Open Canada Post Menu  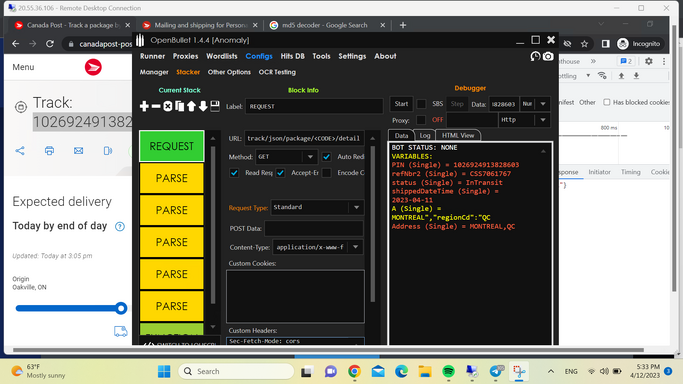coord(23,67)
